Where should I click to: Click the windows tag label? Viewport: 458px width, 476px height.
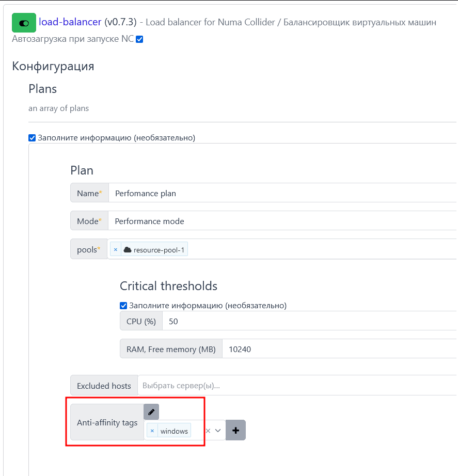174,431
